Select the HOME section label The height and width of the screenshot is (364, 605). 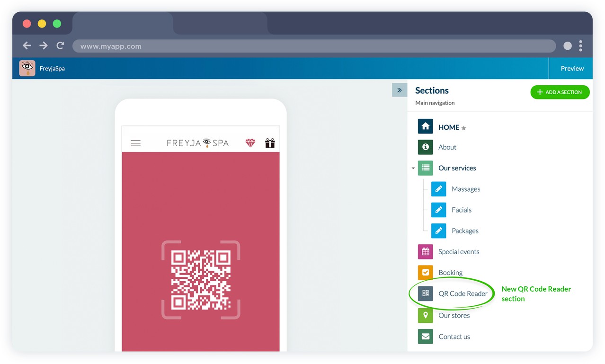click(x=449, y=127)
